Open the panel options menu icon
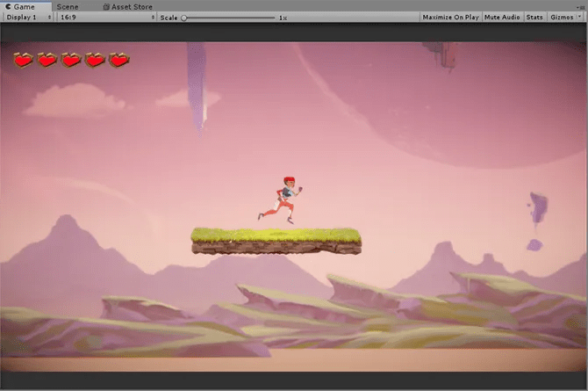The image size is (588, 391). (581, 7)
